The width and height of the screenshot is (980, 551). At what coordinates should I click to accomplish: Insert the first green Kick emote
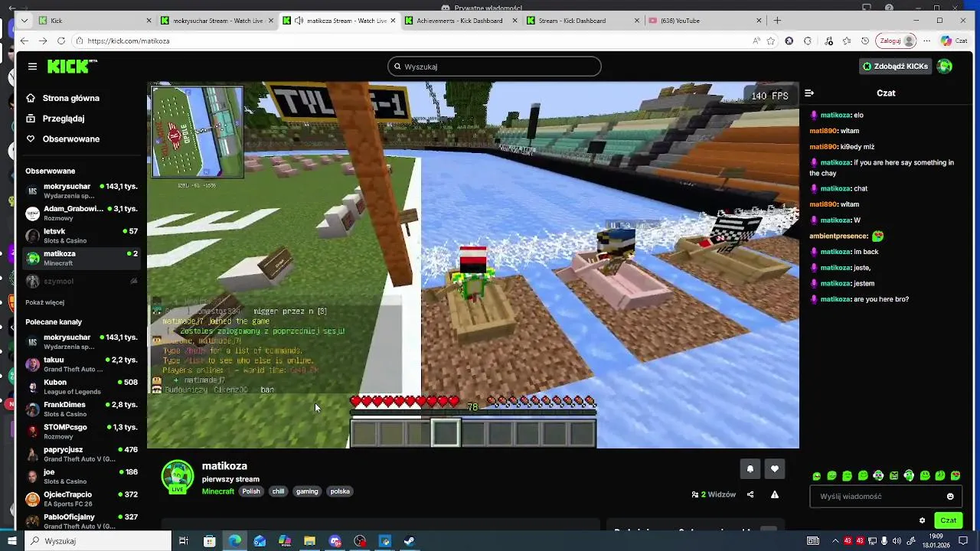click(x=817, y=476)
